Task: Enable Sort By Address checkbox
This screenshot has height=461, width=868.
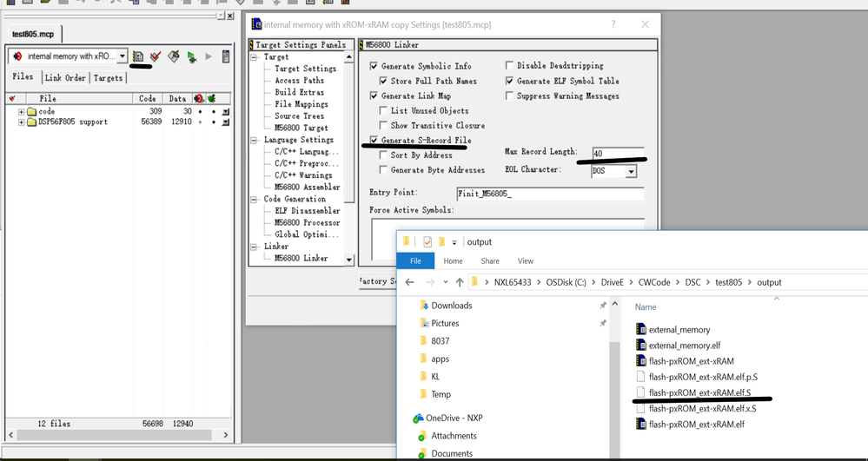Action: pos(384,155)
